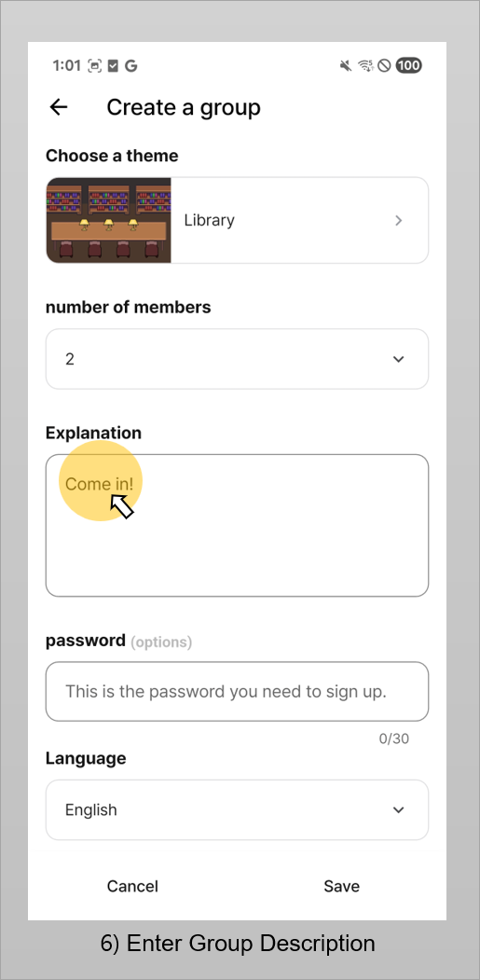Expand the number of members dropdown arrow
Image resolution: width=480 pixels, height=980 pixels.
coord(398,359)
